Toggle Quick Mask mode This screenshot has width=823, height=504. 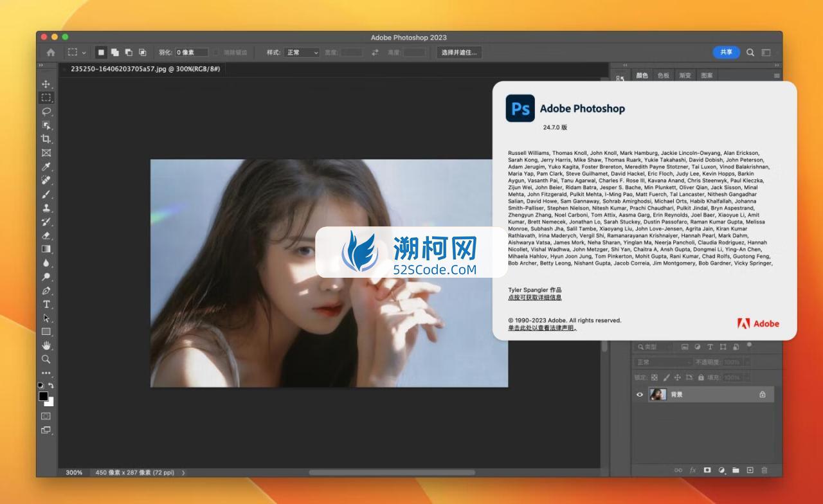[x=46, y=416]
